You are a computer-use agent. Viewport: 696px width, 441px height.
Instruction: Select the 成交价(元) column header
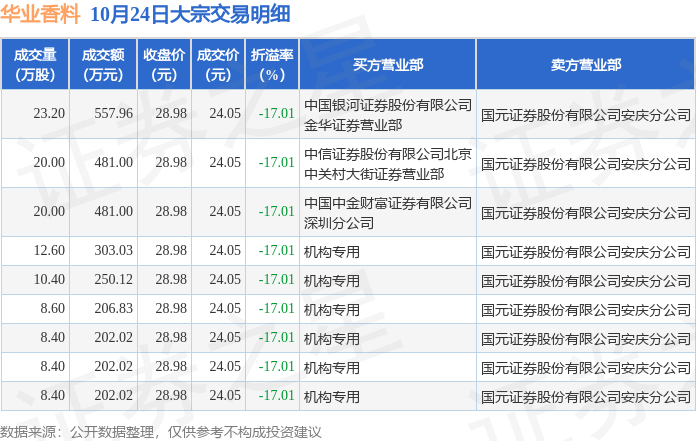click(218, 65)
